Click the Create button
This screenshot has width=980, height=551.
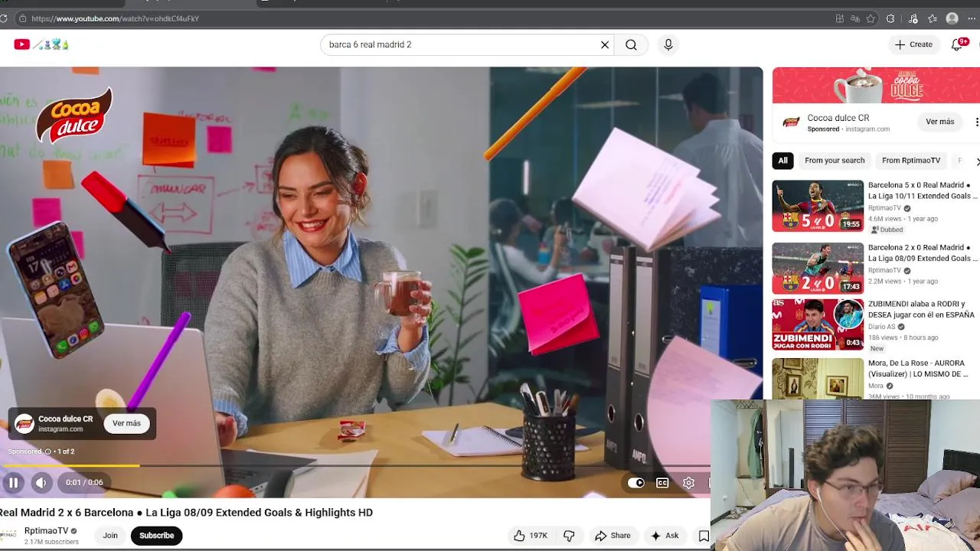[913, 44]
